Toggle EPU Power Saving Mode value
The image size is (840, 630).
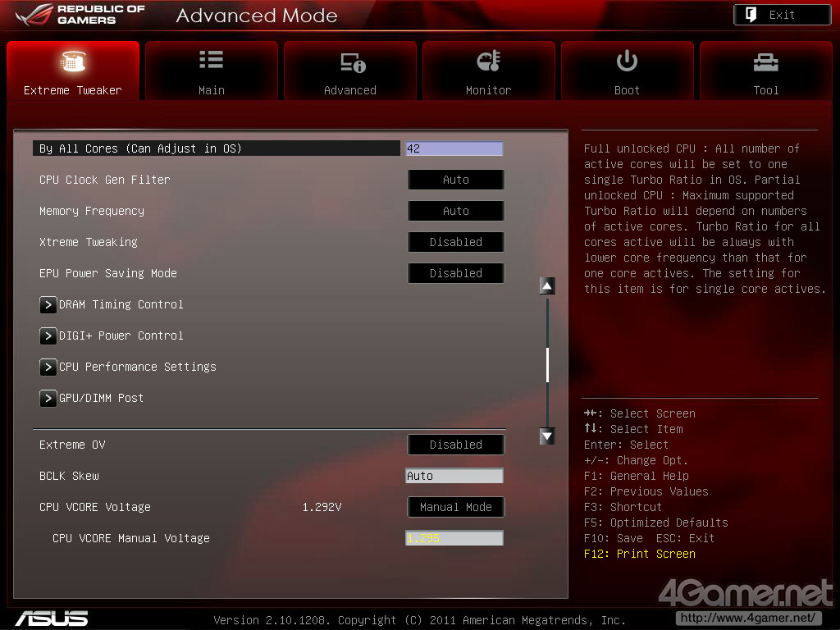pyautogui.click(x=455, y=273)
